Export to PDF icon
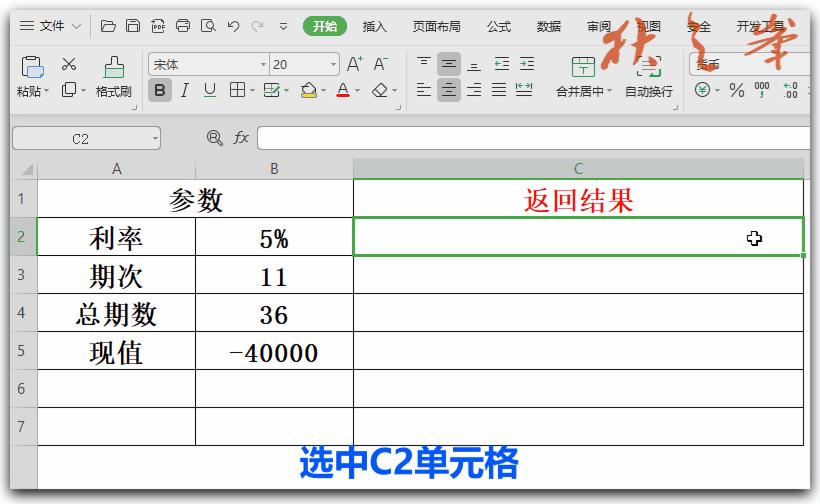The width and height of the screenshot is (820, 504). (158, 26)
